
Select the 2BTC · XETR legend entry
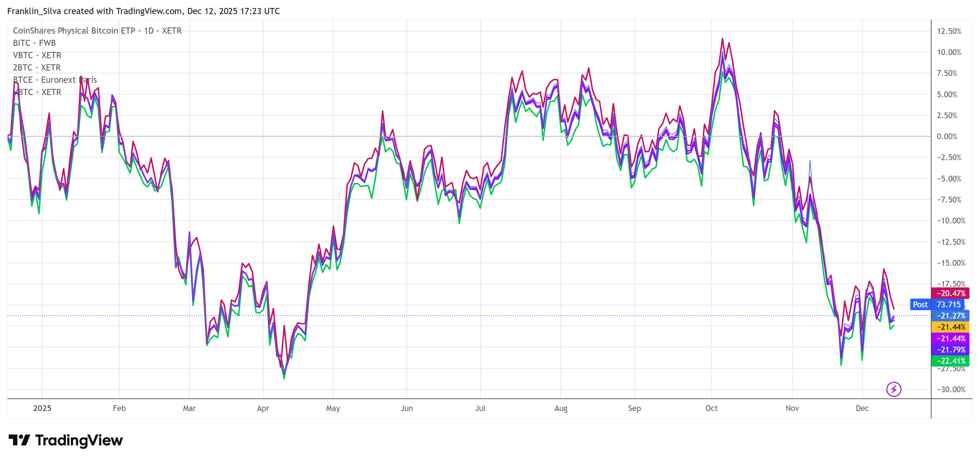click(x=37, y=67)
